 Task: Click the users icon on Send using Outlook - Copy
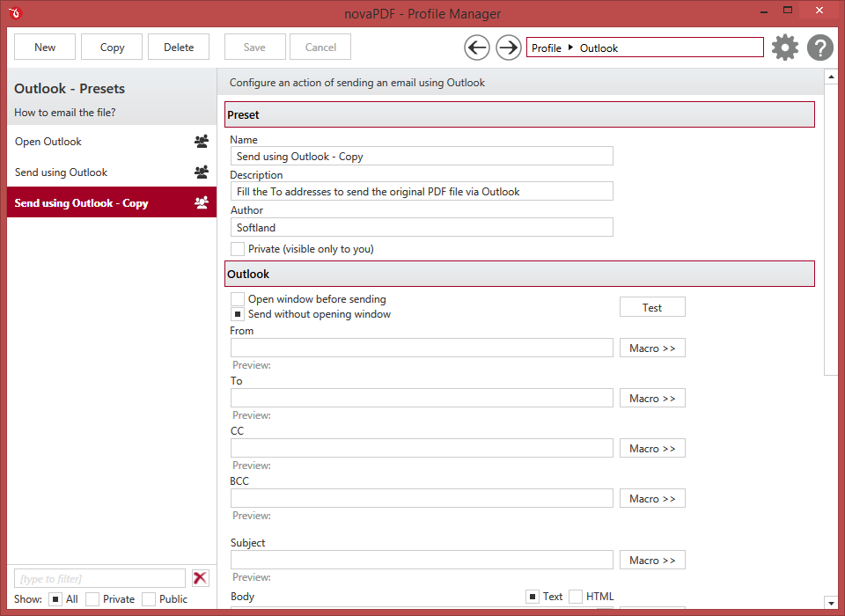pyautogui.click(x=202, y=202)
